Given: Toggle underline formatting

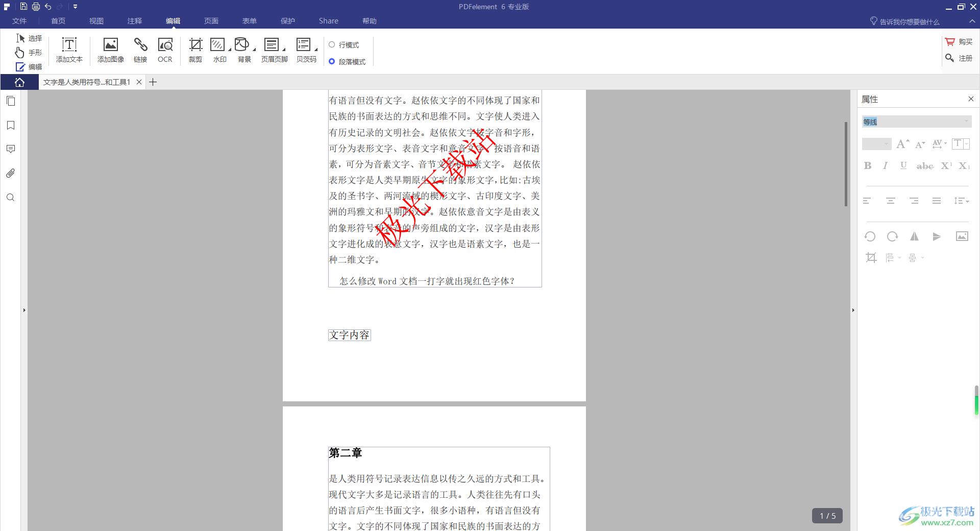Looking at the screenshot, I should click(x=903, y=165).
